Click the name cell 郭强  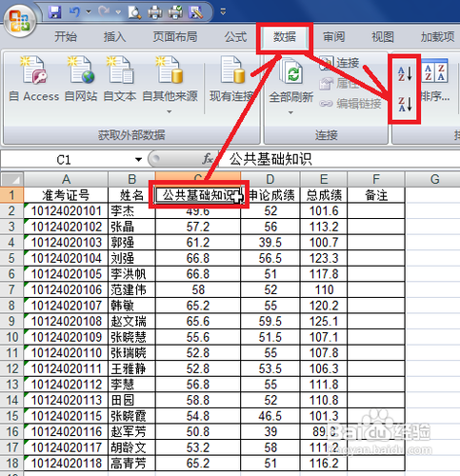point(131,243)
